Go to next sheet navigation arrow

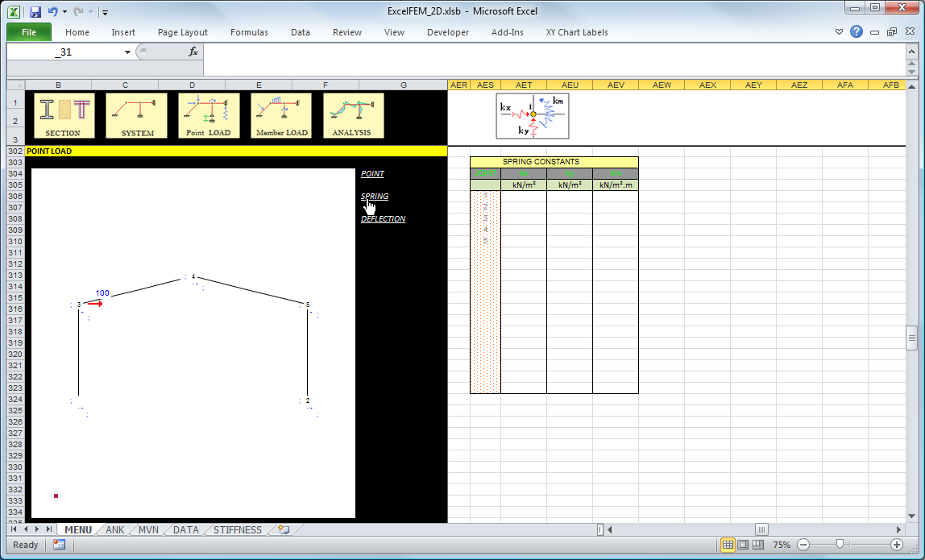37,530
